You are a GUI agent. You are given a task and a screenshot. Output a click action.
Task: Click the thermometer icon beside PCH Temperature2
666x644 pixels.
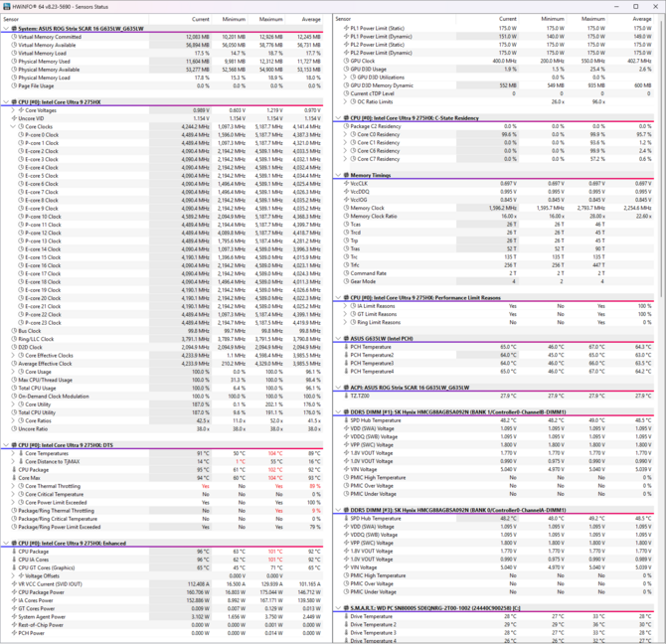pyautogui.click(x=346, y=355)
